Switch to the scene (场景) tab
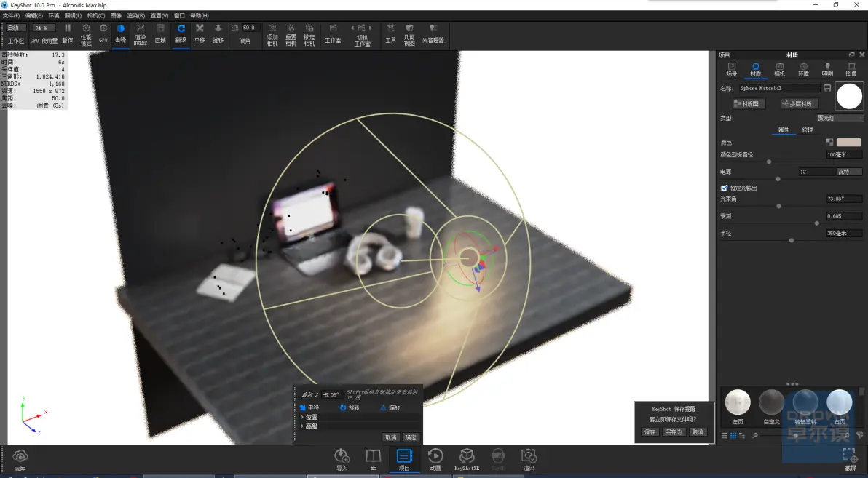Viewport: 868px width, 478px height. (x=732, y=70)
